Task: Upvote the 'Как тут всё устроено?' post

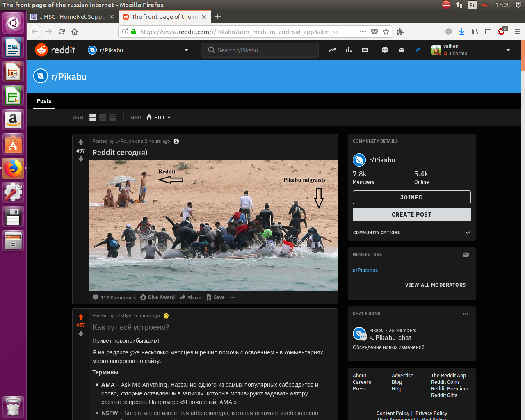Action: pyautogui.click(x=81, y=317)
